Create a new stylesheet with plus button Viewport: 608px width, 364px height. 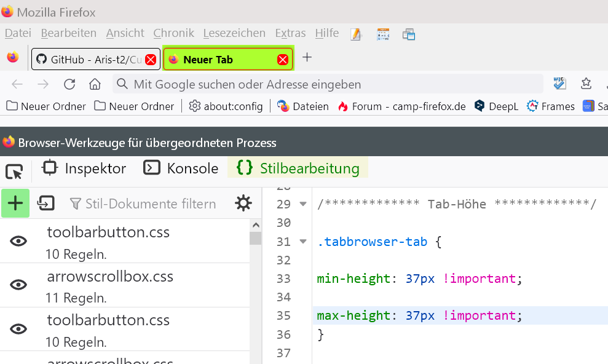[x=15, y=203]
